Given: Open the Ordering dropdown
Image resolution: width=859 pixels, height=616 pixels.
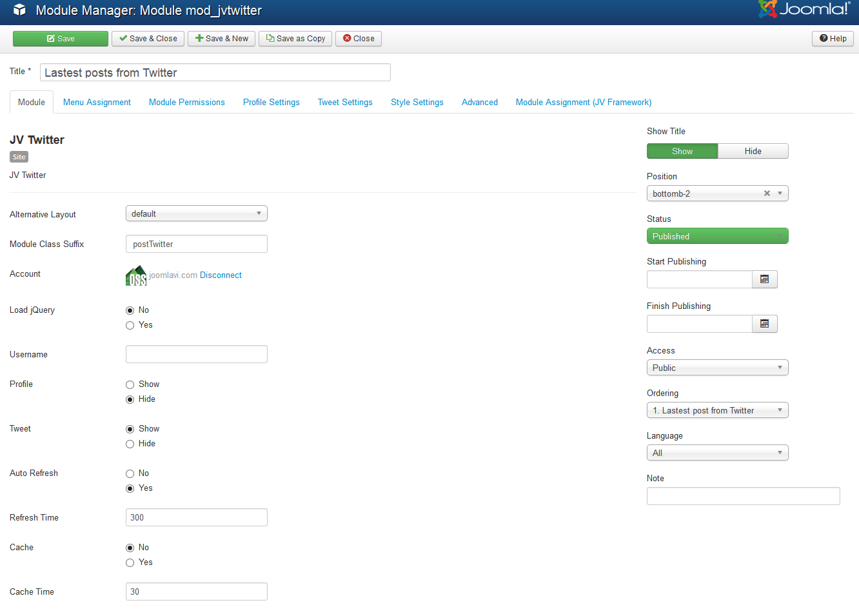Looking at the screenshot, I should point(718,410).
